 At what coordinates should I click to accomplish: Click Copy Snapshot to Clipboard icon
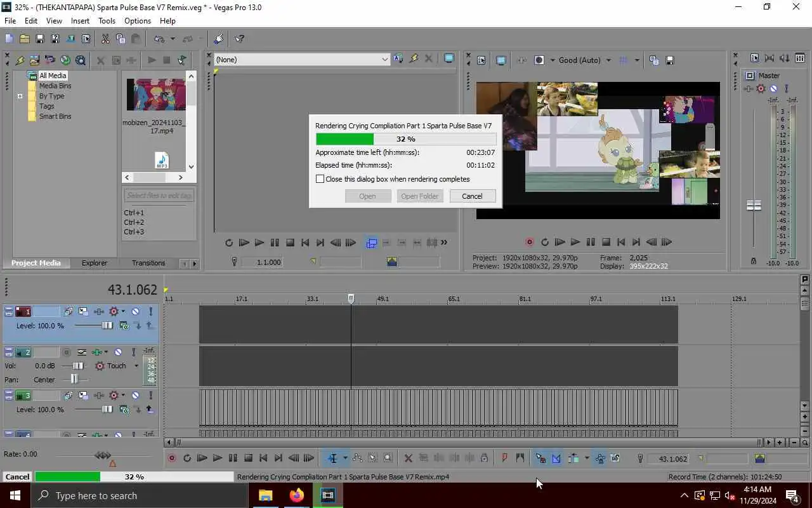654,60
